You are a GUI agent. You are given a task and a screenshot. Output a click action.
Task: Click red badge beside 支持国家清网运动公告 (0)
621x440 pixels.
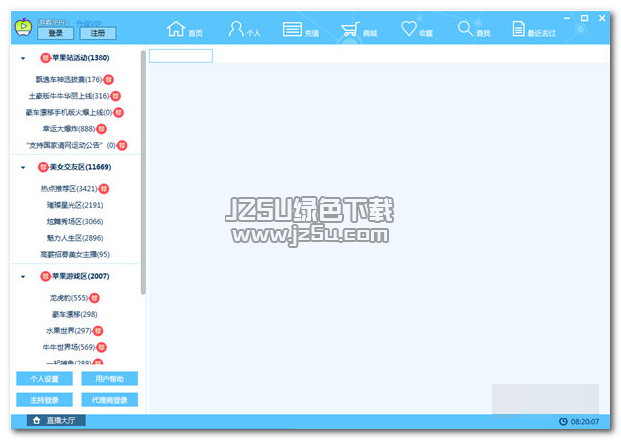122,145
